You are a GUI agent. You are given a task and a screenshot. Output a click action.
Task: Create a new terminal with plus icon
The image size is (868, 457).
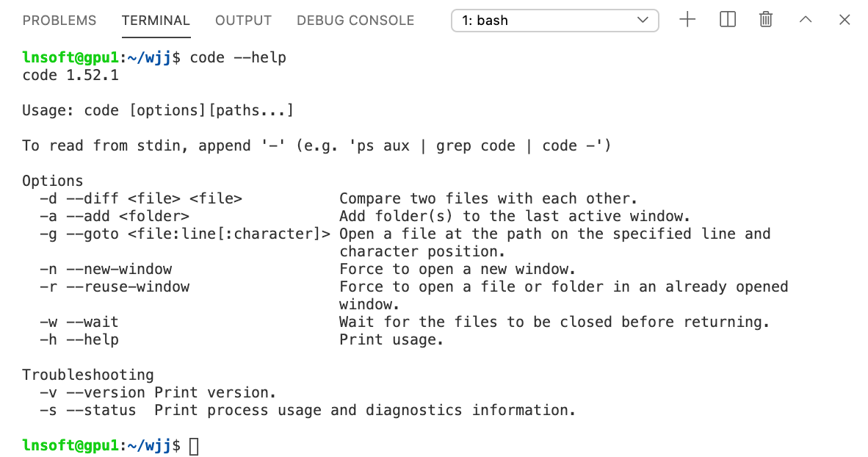pyautogui.click(x=687, y=20)
